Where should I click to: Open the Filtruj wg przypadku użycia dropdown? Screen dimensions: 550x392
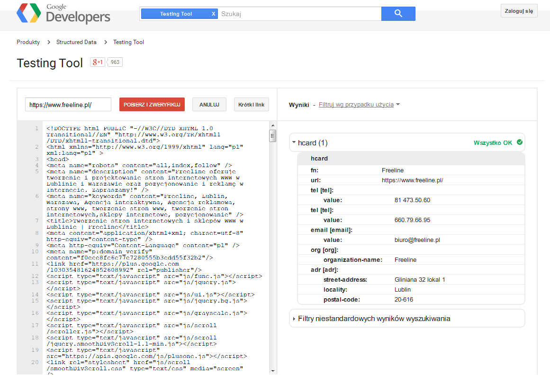tap(356, 105)
